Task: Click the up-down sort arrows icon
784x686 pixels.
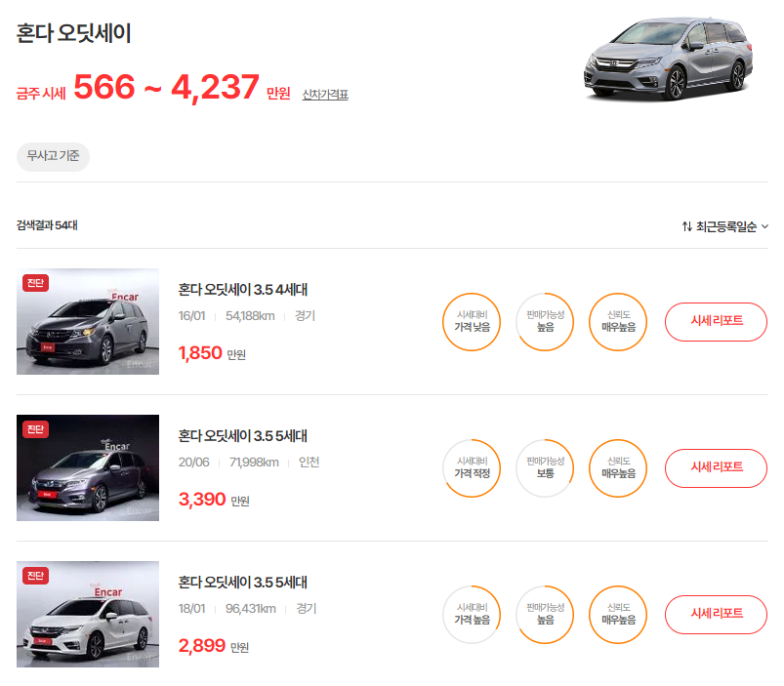Action: (x=687, y=226)
